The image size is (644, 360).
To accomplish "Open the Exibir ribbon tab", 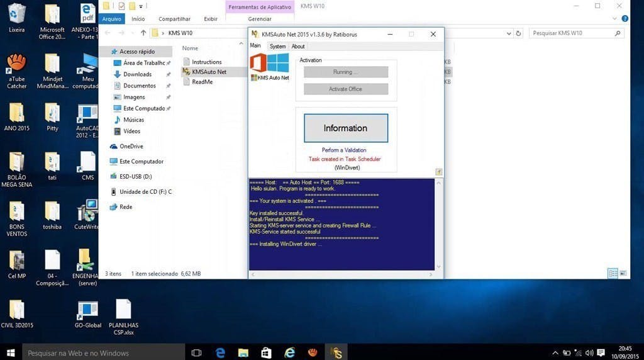I will 211,19.
